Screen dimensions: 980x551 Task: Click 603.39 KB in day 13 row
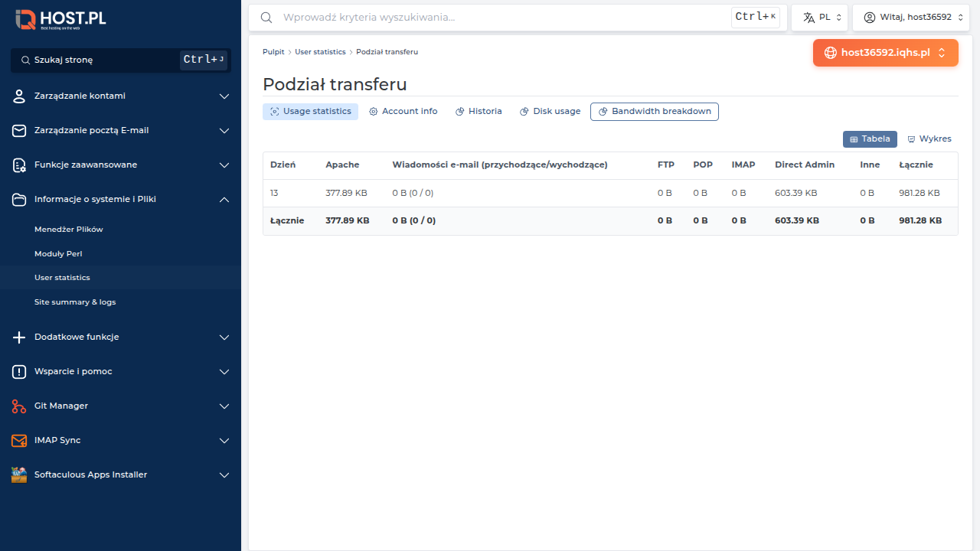(795, 193)
